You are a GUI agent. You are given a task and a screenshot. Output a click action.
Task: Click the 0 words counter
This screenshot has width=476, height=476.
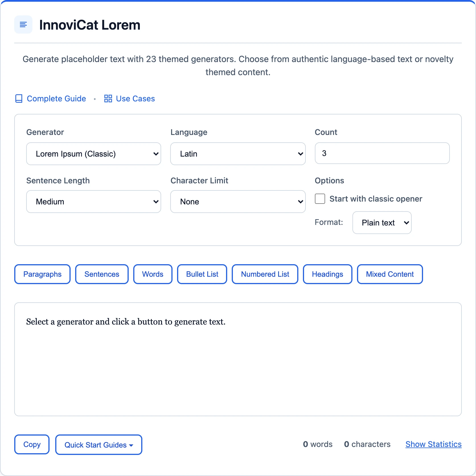click(x=318, y=444)
